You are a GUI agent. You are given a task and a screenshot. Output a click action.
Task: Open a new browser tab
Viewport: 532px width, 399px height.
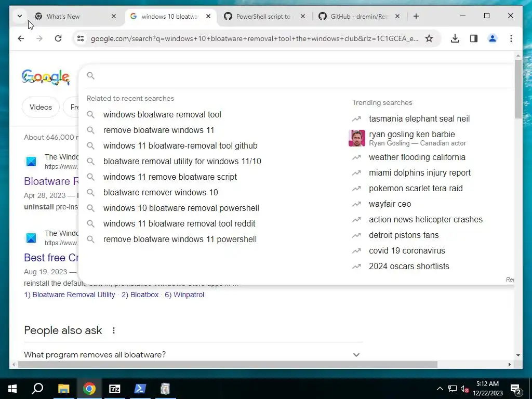pyautogui.click(x=416, y=16)
